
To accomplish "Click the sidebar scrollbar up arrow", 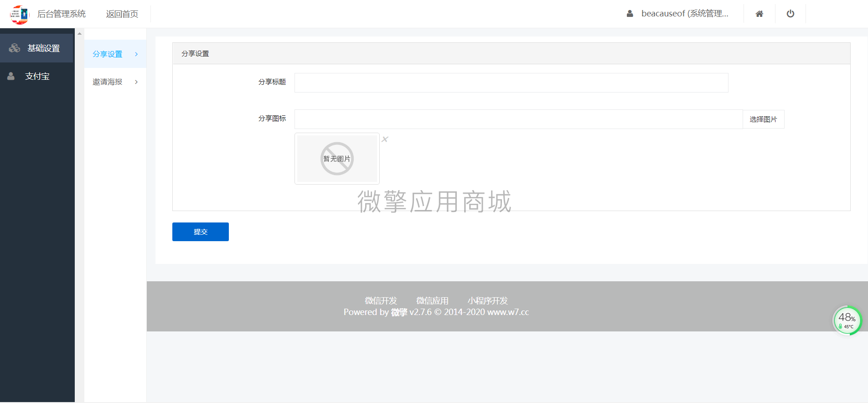I will click(x=79, y=33).
